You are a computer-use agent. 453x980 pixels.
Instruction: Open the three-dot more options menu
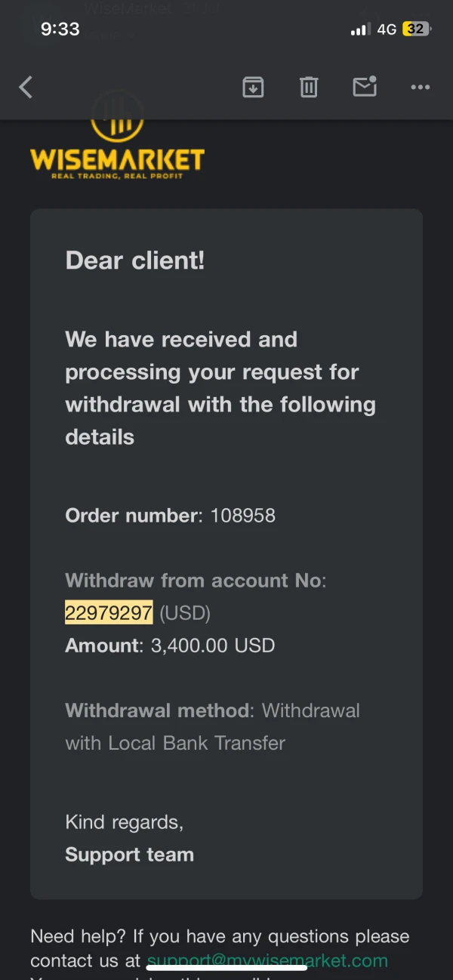[420, 88]
